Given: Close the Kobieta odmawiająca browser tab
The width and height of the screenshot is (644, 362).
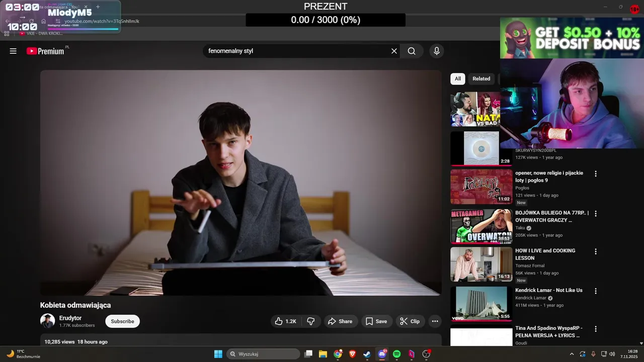Looking at the screenshot, I should [x=86, y=7].
